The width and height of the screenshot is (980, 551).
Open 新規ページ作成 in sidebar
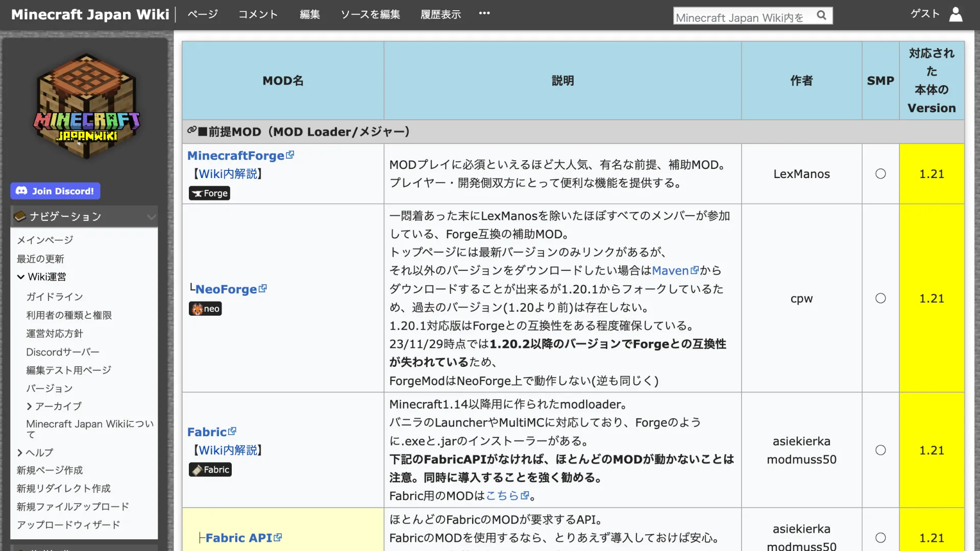coord(50,470)
